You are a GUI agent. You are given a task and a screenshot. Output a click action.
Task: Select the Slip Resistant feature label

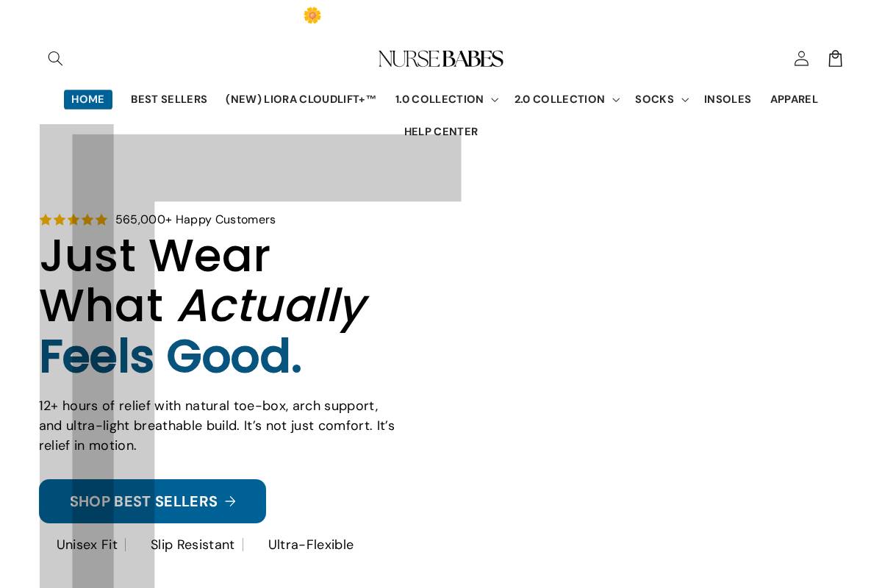pos(193,545)
